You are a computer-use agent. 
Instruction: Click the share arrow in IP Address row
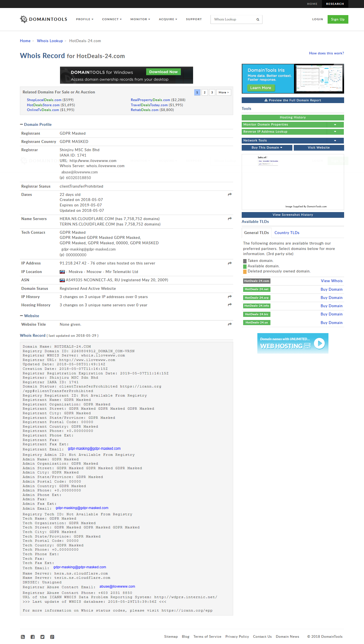tap(230, 263)
